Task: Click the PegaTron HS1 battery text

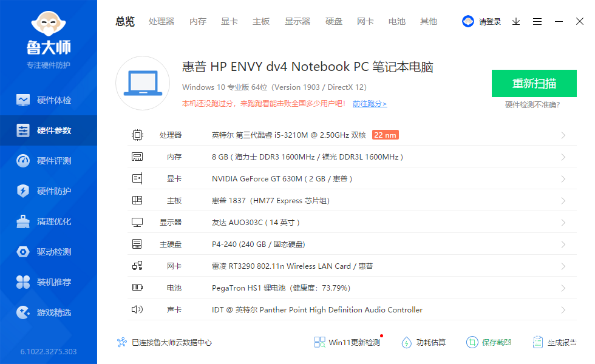Action: point(280,288)
